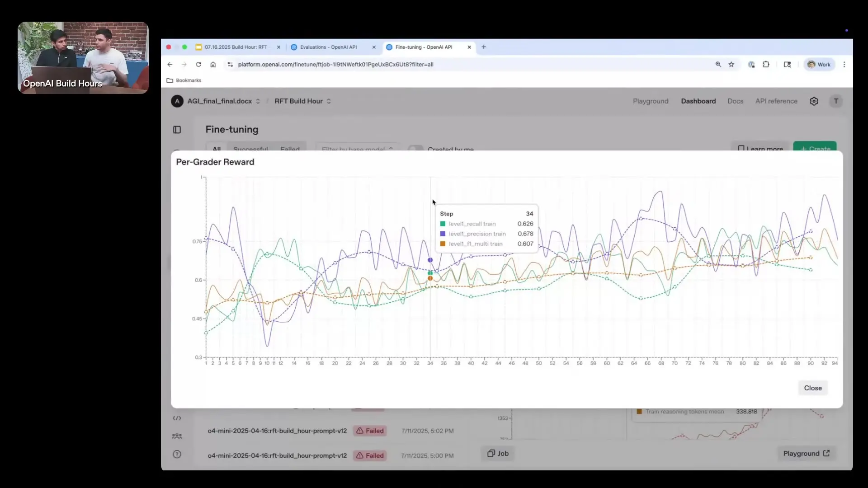Open a new browser tab

click(484, 47)
